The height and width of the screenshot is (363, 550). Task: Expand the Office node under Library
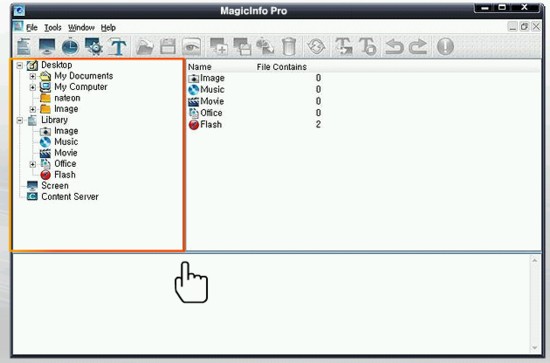tap(33, 164)
